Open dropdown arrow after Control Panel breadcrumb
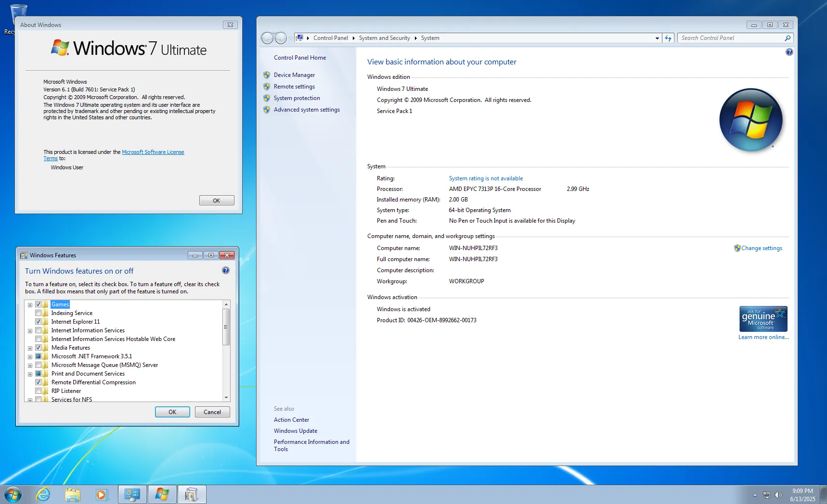The height and width of the screenshot is (504, 827). click(353, 38)
